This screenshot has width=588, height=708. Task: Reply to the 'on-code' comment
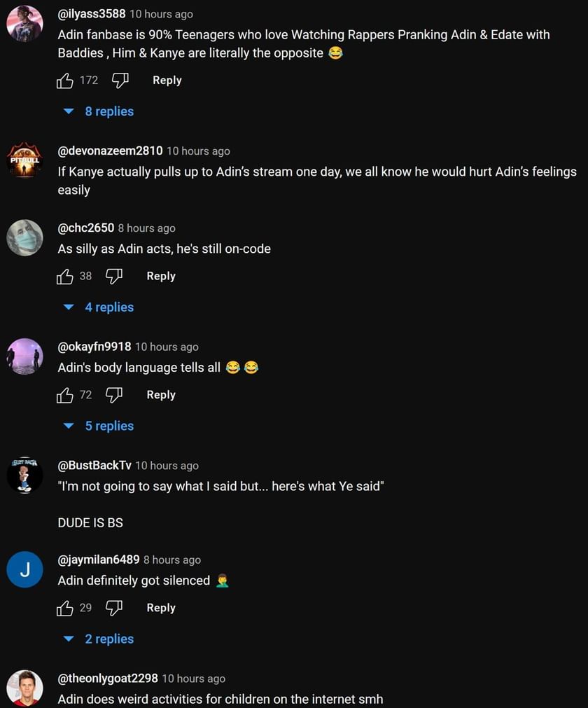click(x=160, y=277)
